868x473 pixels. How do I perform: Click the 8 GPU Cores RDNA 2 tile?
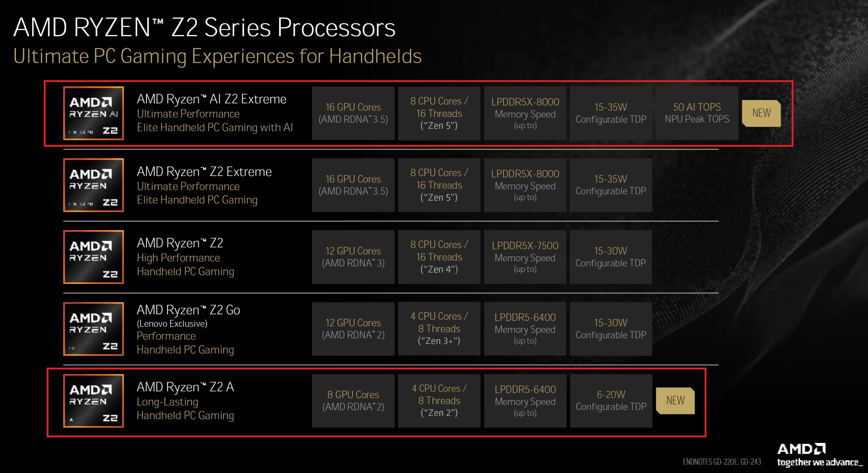(353, 401)
